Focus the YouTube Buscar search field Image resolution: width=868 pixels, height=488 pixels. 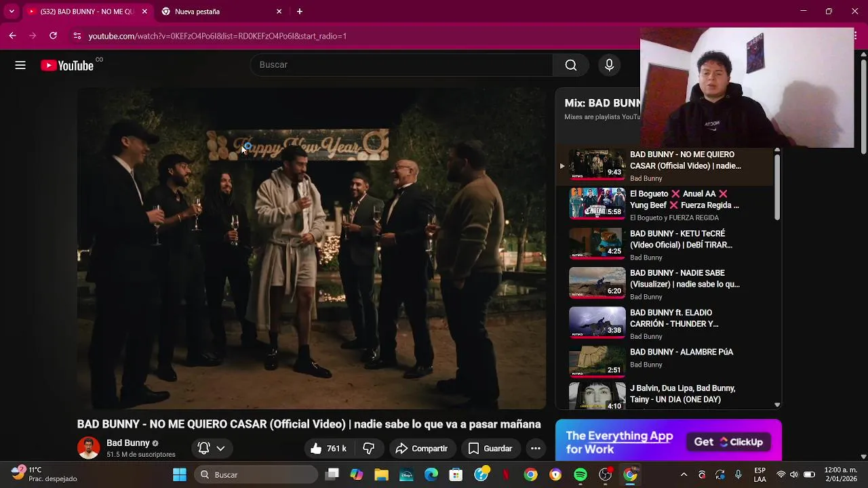tap(402, 65)
